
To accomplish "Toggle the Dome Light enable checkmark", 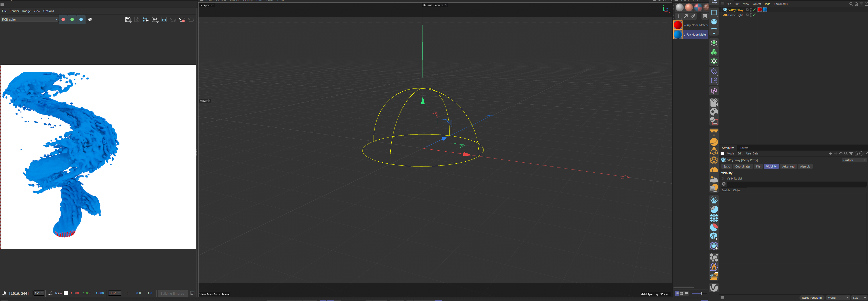I will (754, 15).
